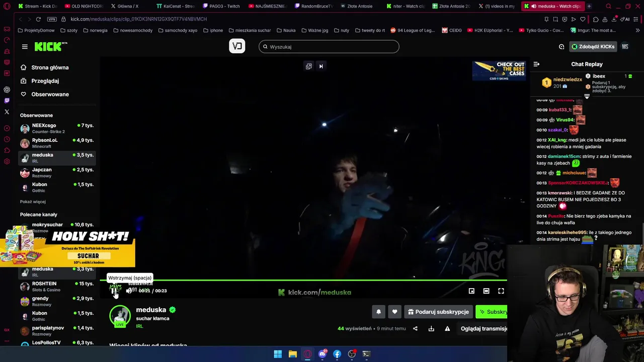The width and height of the screenshot is (644, 362).
Task: Open browser extensions puzzle icon
Action: pos(596,19)
